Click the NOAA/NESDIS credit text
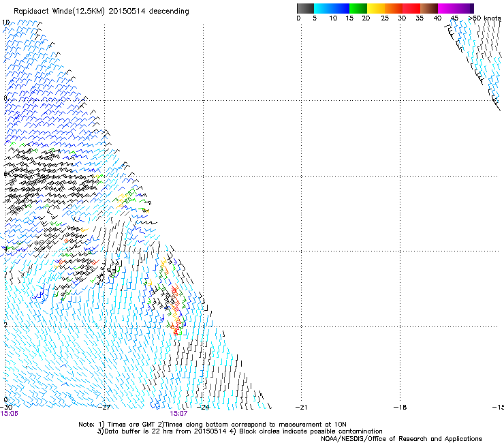Viewport: 504px width, 443px height. point(401,438)
